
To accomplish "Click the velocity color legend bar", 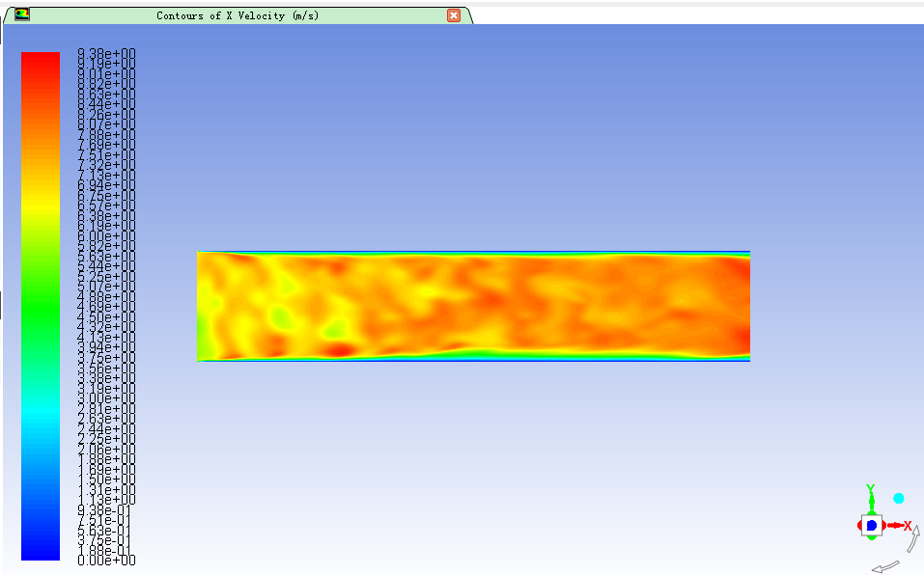I will [41, 306].
